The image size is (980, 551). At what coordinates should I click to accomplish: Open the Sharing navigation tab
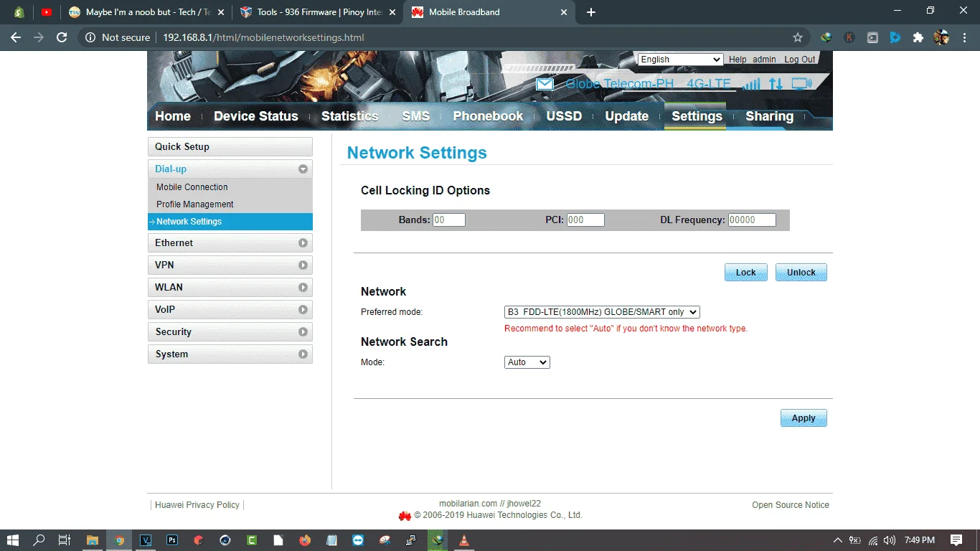(x=770, y=116)
